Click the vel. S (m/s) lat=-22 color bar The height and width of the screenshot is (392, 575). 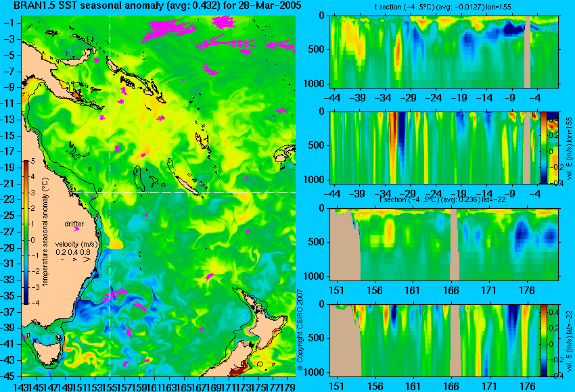pyautogui.click(x=543, y=341)
